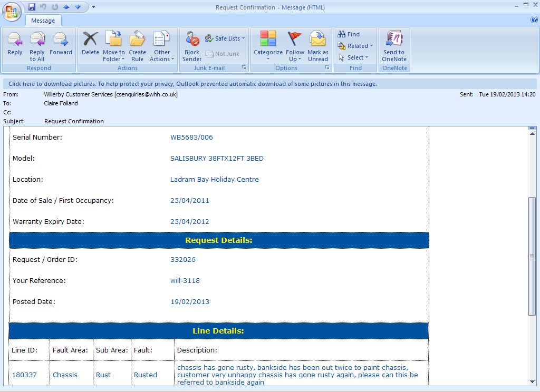The width and height of the screenshot is (540, 392).
Task: Click the Find button
Action: pyautogui.click(x=349, y=34)
